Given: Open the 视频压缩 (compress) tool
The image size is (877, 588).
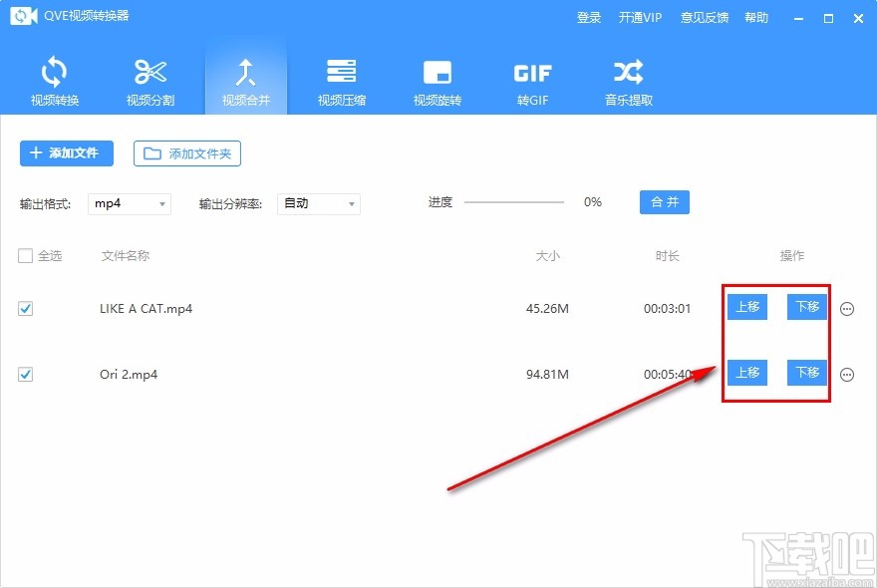Looking at the screenshot, I should [x=341, y=80].
